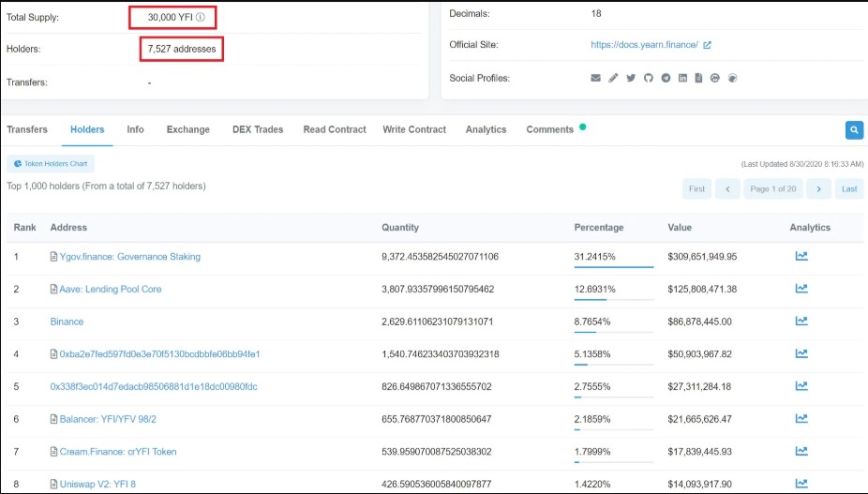This screenshot has width=868, height=494.
Task: Open the LinkedIn social profile icon
Action: point(682,78)
